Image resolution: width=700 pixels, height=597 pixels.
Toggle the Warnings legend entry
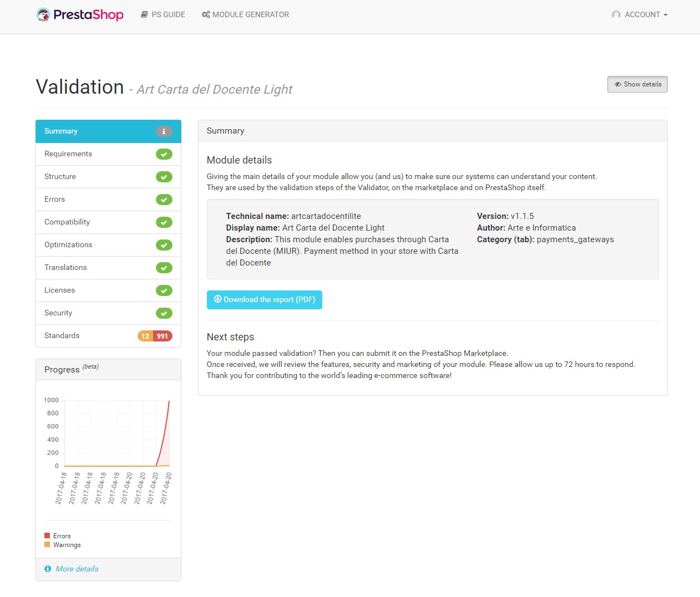point(63,545)
